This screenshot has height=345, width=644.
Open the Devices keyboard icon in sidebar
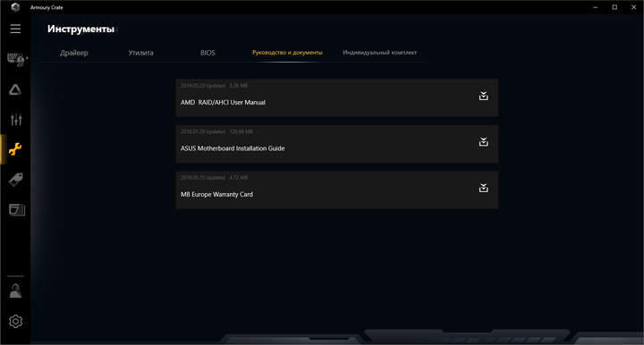[x=15, y=59]
